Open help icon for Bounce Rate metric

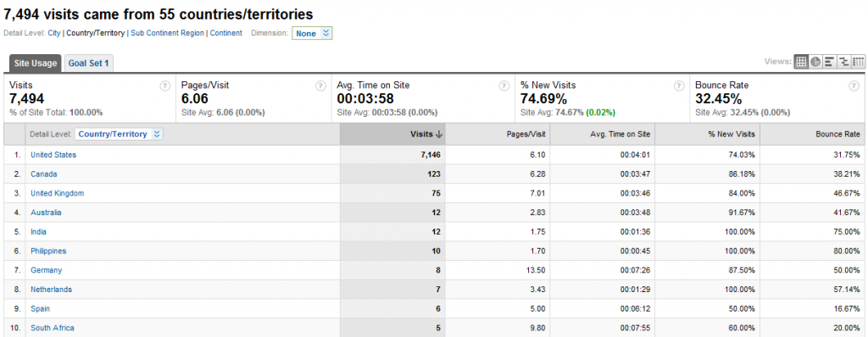click(853, 86)
